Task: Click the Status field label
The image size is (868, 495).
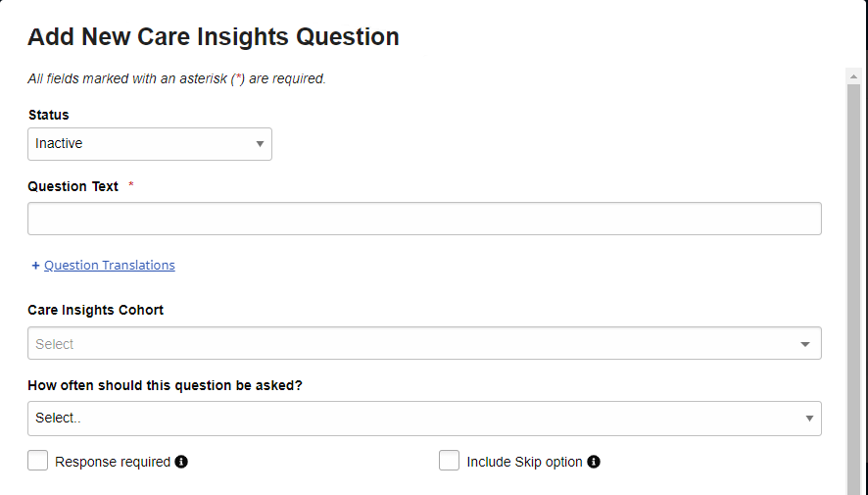Action: tap(49, 115)
